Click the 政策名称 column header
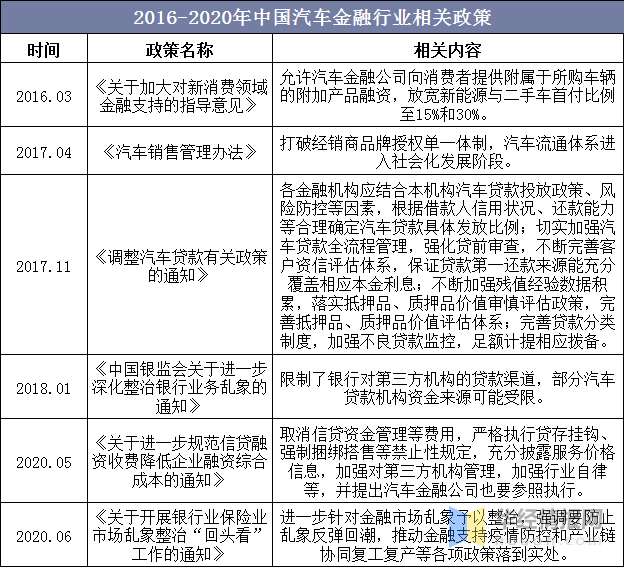This screenshot has height=568, width=625. click(x=179, y=50)
